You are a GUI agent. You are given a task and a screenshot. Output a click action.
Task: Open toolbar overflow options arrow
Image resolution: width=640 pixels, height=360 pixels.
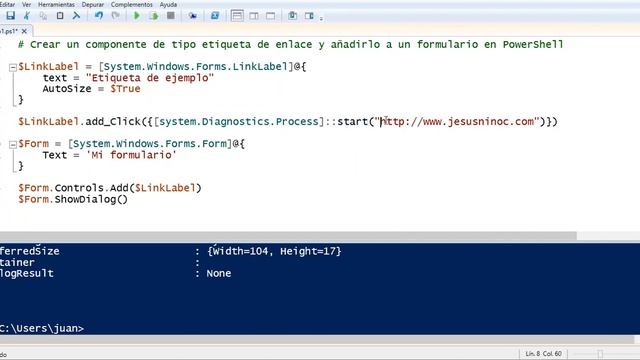321,18
